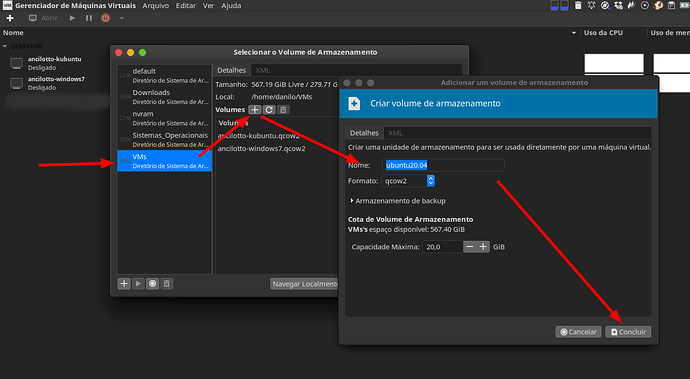
Task: Click the Capacidade Máxima value field
Action: click(442, 247)
